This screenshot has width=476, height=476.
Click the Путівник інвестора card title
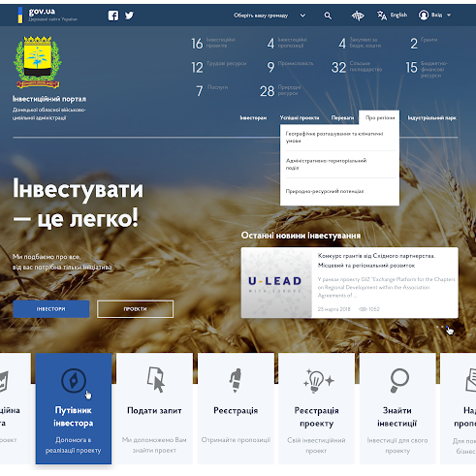click(74, 417)
